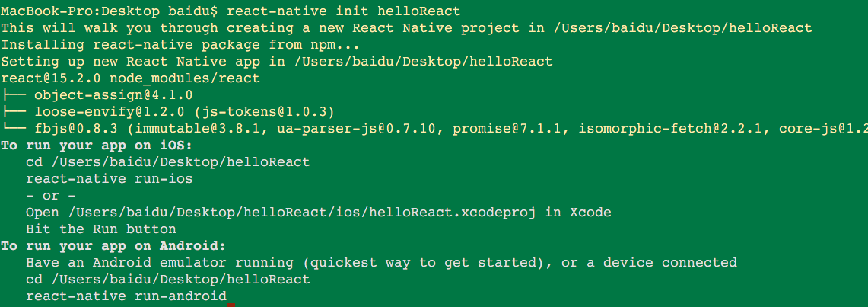Screen dimensions: 868x307
Task: Click the 'Have an Android emulator running' line
Action: (380, 262)
